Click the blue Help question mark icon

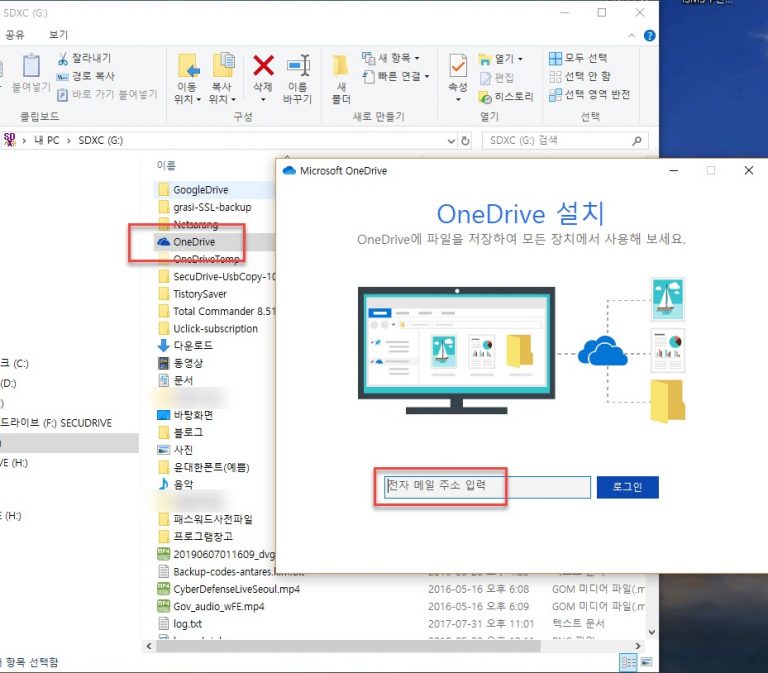(x=649, y=35)
